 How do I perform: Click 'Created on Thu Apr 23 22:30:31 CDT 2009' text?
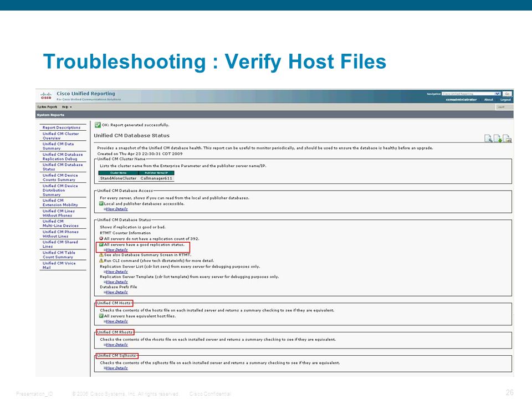point(140,154)
